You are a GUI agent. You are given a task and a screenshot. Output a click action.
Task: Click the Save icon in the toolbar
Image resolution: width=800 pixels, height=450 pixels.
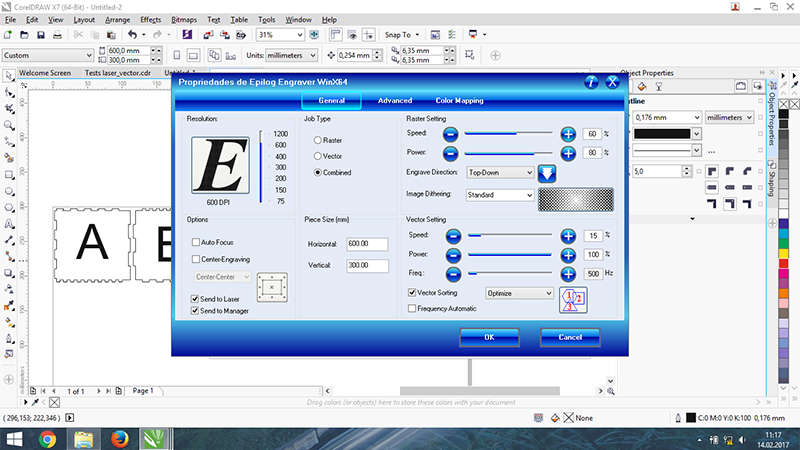tap(41, 35)
